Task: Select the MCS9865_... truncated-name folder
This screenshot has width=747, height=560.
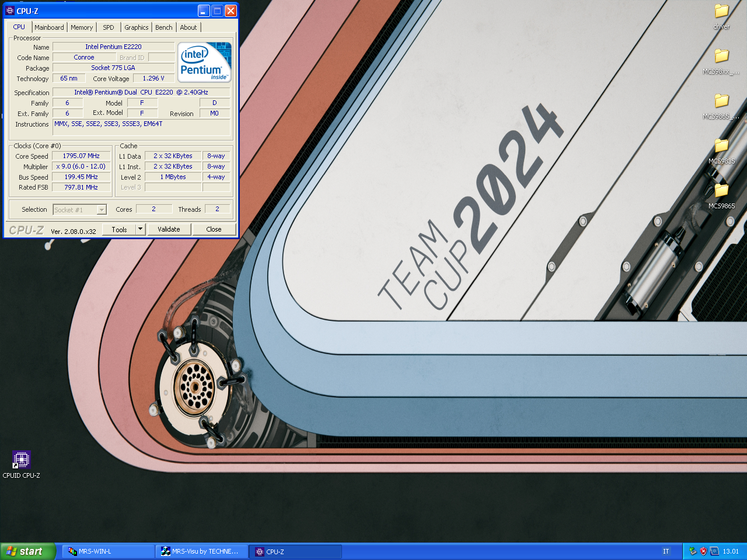Action: (x=722, y=106)
